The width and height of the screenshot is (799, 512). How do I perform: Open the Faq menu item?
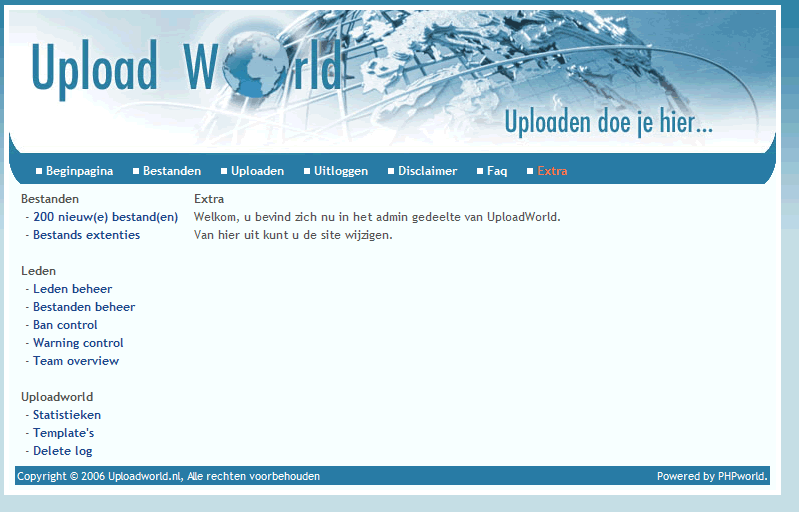[497, 171]
